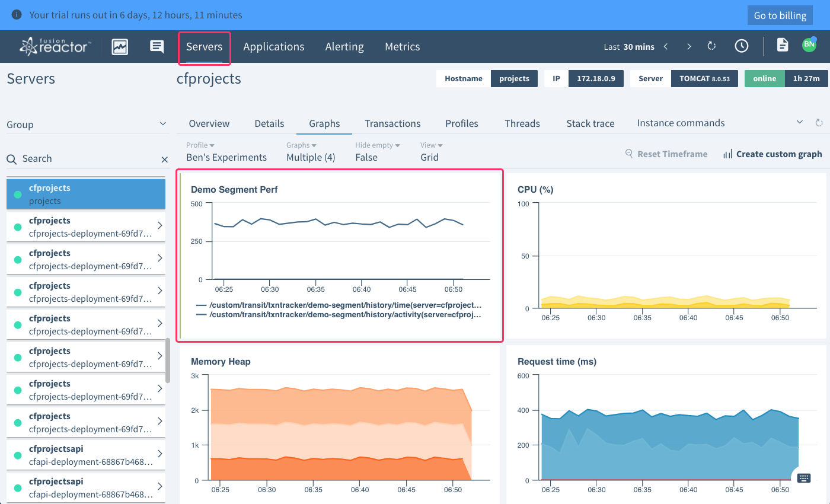830x504 pixels.
Task: Switch to the Transactions tab
Action: (x=392, y=123)
